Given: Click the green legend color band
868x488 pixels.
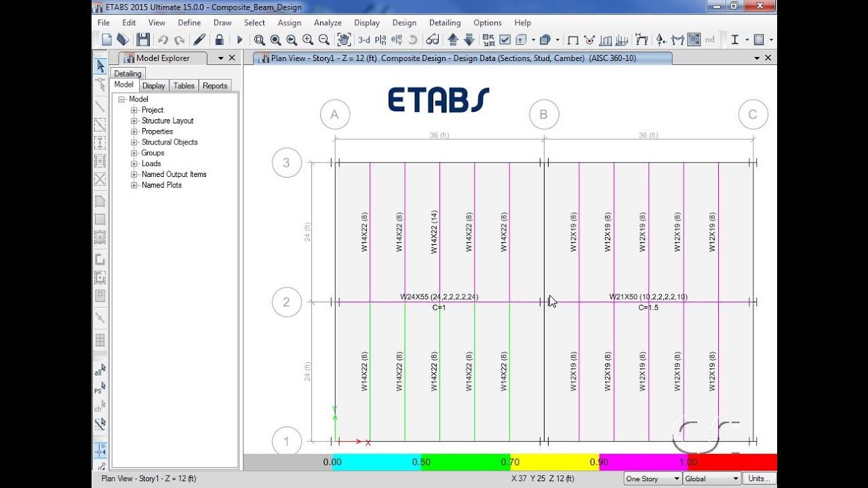Looking at the screenshot, I should coord(466,462).
